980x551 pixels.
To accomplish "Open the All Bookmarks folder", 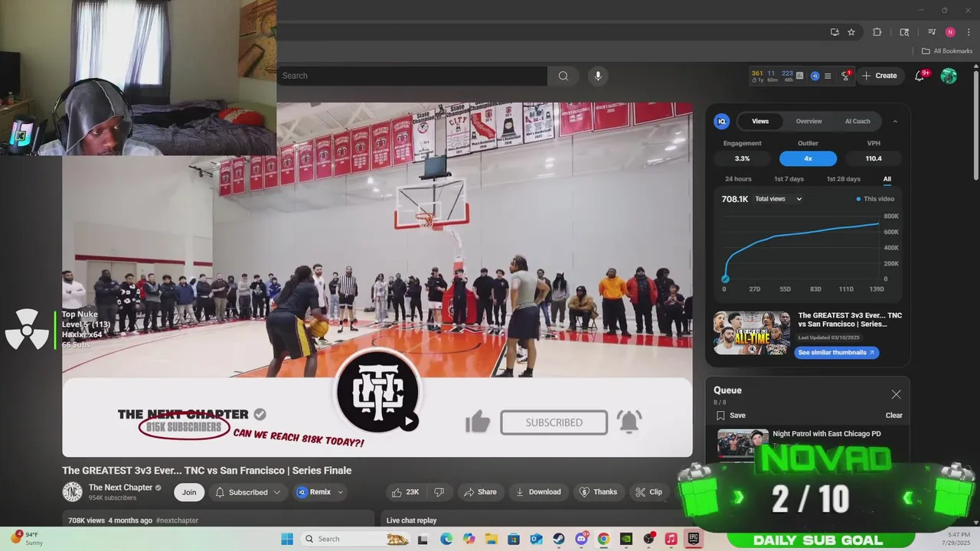I will pos(947,51).
